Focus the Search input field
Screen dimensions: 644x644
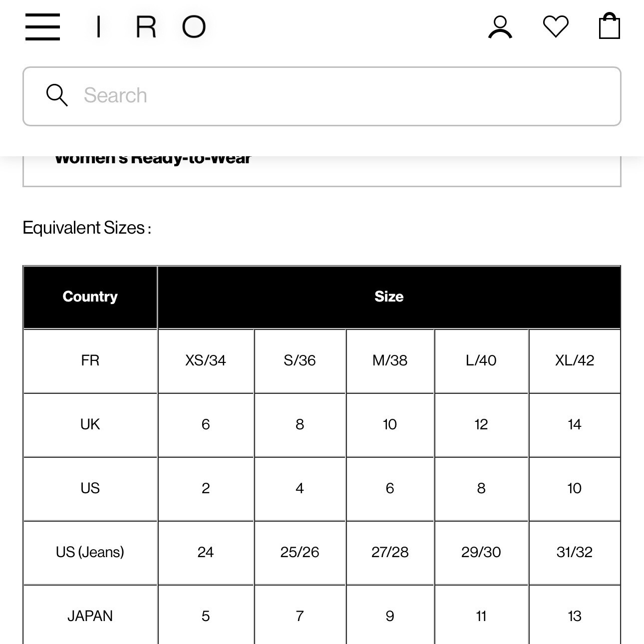pos(322,96)
